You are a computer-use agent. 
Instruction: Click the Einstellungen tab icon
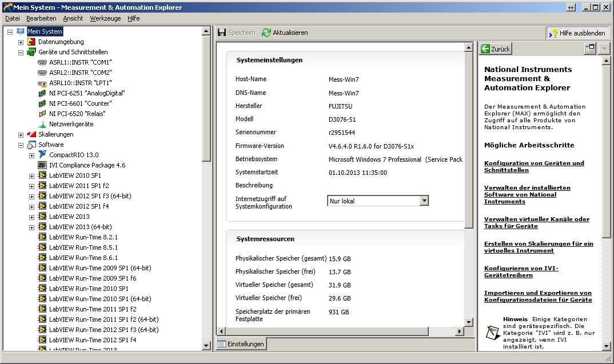[222, 344]
